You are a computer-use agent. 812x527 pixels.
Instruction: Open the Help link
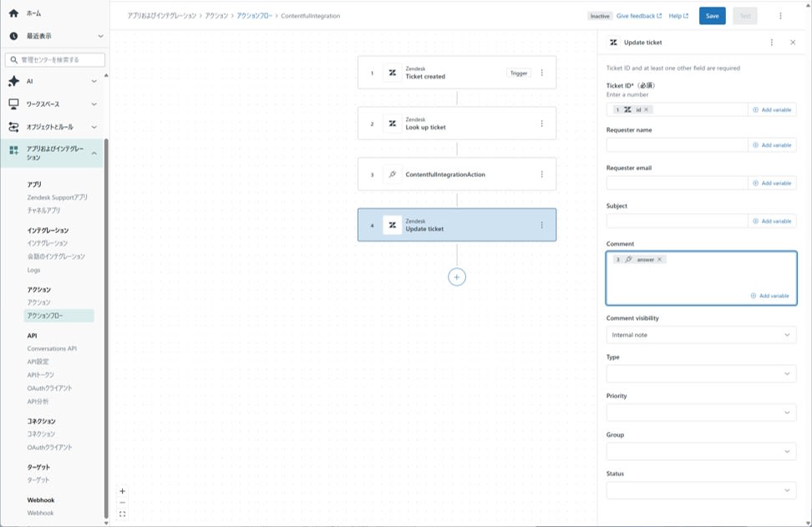[x=678, y=16]
